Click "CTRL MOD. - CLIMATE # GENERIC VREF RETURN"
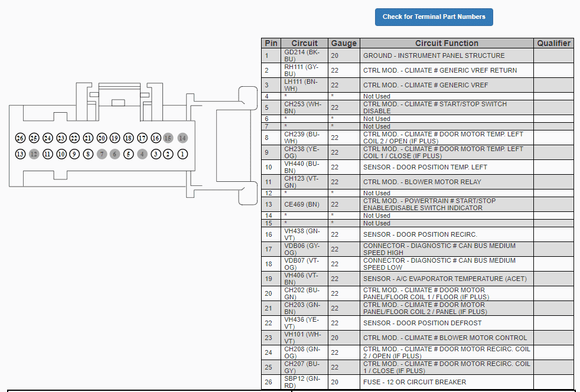Screen dimensions: 580x392 tap(440, 70)
